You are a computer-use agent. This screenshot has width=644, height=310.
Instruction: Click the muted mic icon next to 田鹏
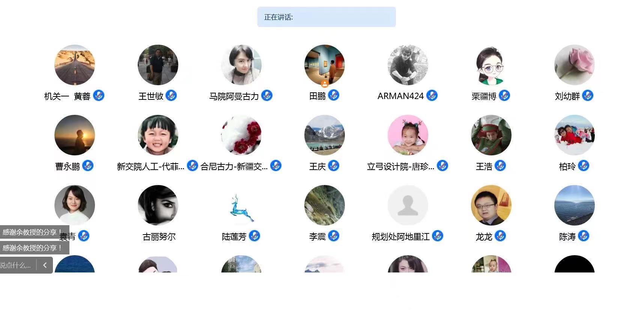pos(334,95)
